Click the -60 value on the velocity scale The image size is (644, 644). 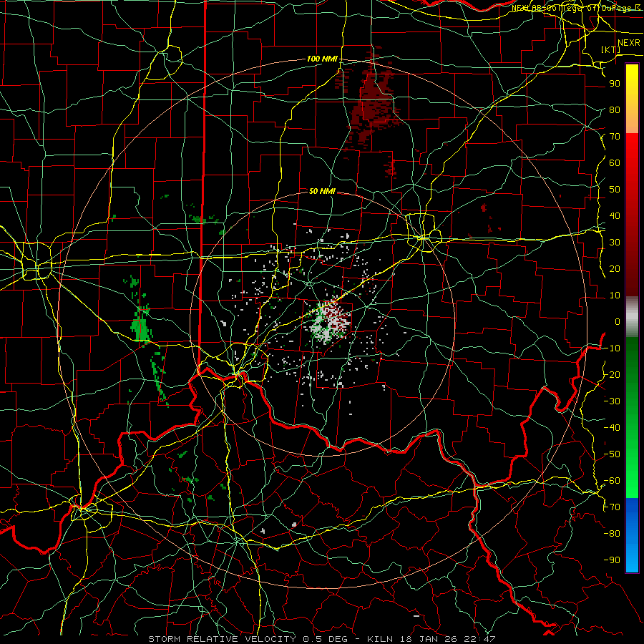(x=612, y=481)
